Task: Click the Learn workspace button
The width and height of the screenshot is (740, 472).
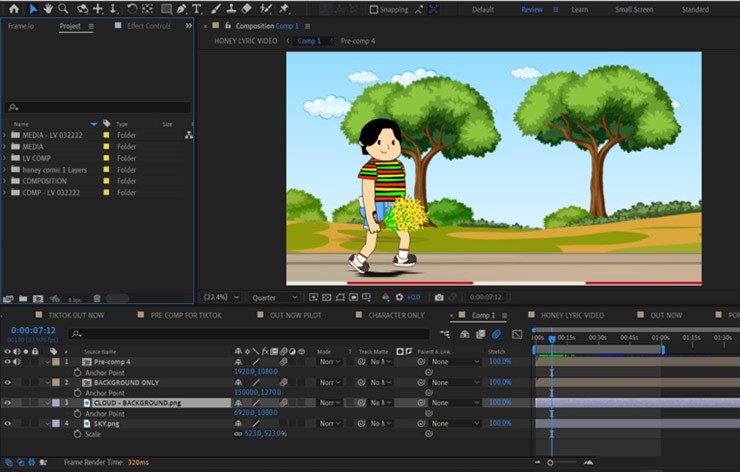Action: pyautogui.click(x=579, y=9)
